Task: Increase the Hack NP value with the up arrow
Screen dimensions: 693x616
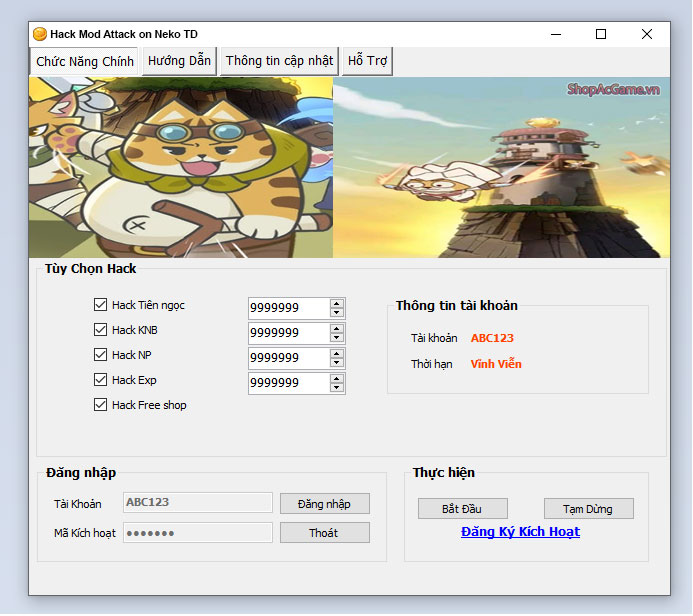Action: [x=337, y=354]
